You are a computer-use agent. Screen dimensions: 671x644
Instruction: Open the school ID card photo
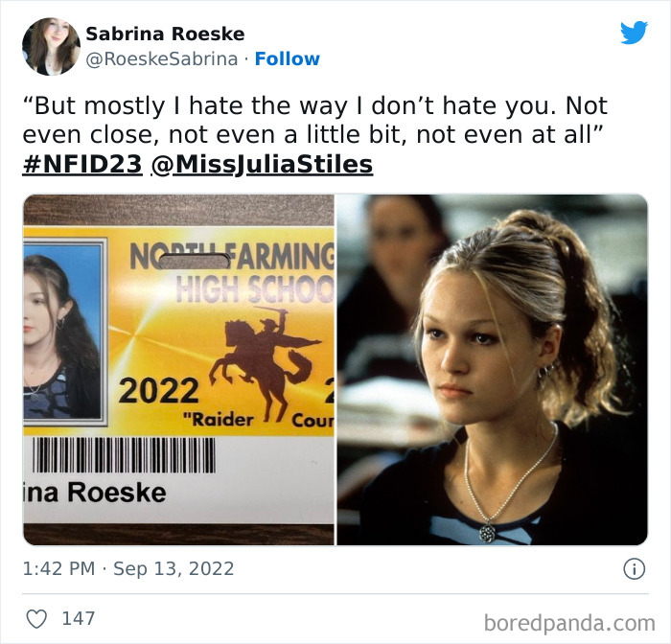[179, 370]
